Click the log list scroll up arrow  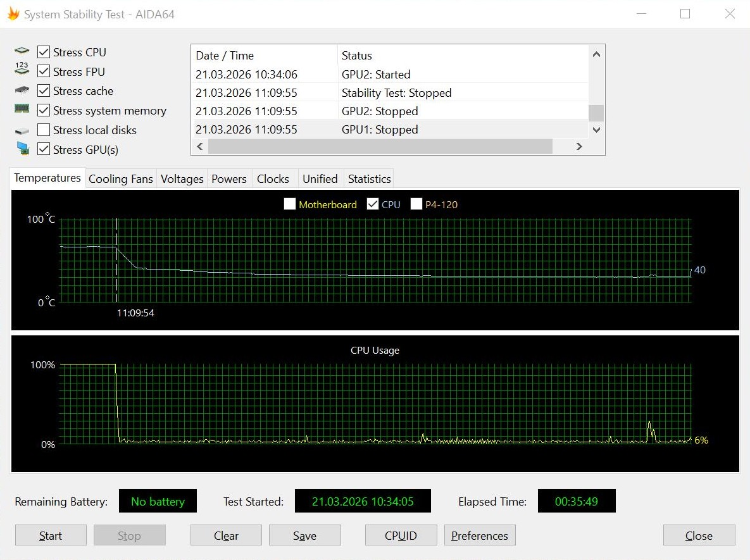coord(596,54)
